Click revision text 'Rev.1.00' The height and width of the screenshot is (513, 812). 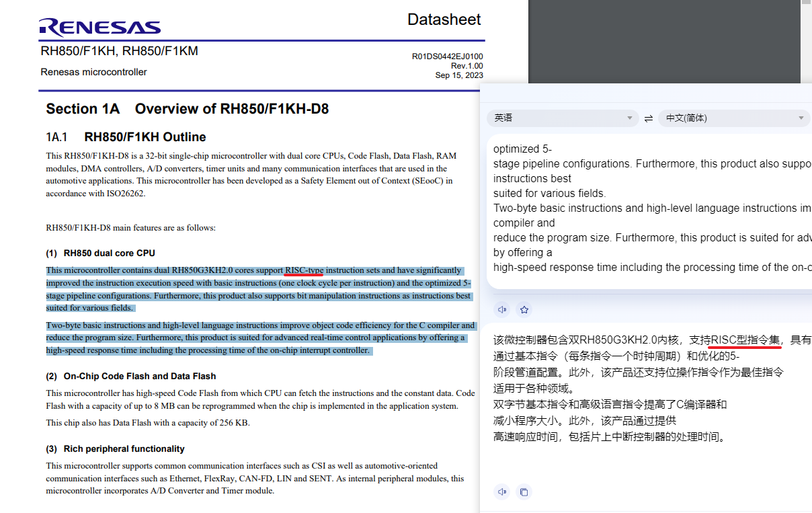tap(466, 66)
